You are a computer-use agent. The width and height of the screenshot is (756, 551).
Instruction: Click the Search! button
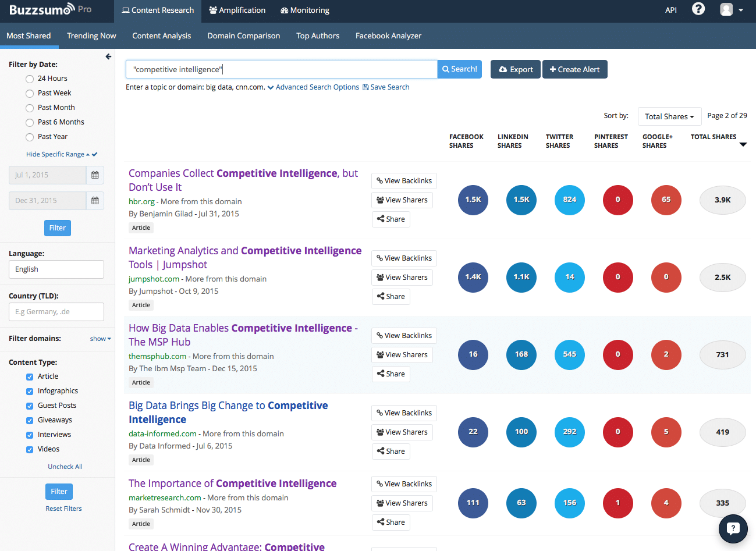coord(460,69)
